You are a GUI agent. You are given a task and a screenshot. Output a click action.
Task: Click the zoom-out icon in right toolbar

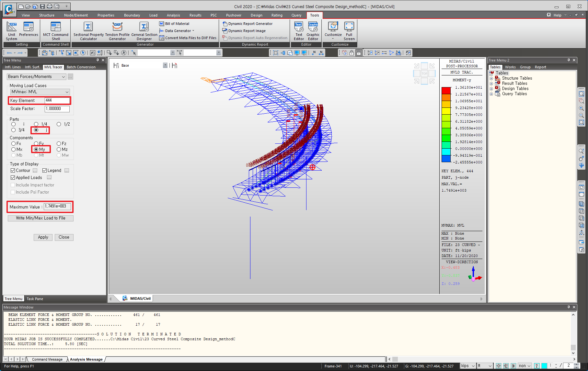point(582,115)
